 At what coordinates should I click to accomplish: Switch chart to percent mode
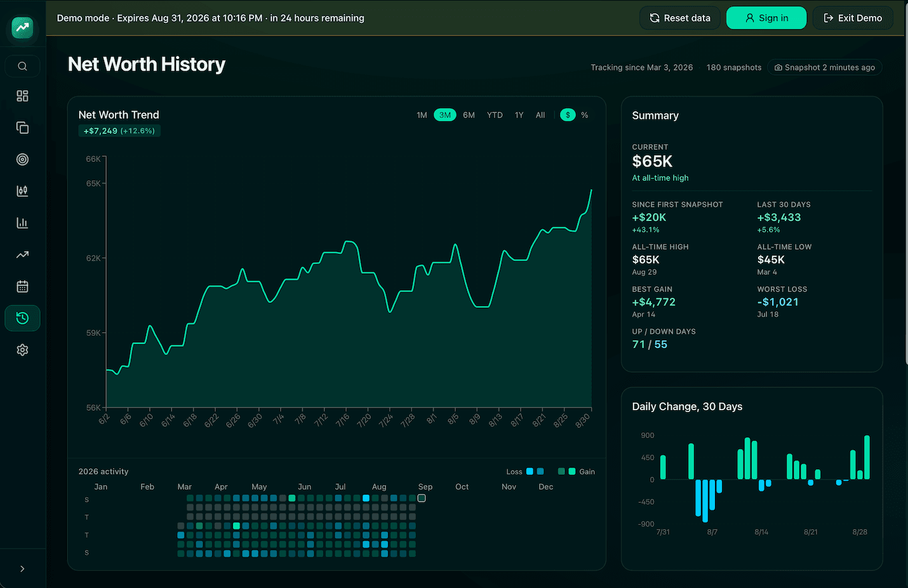[585, 115]
